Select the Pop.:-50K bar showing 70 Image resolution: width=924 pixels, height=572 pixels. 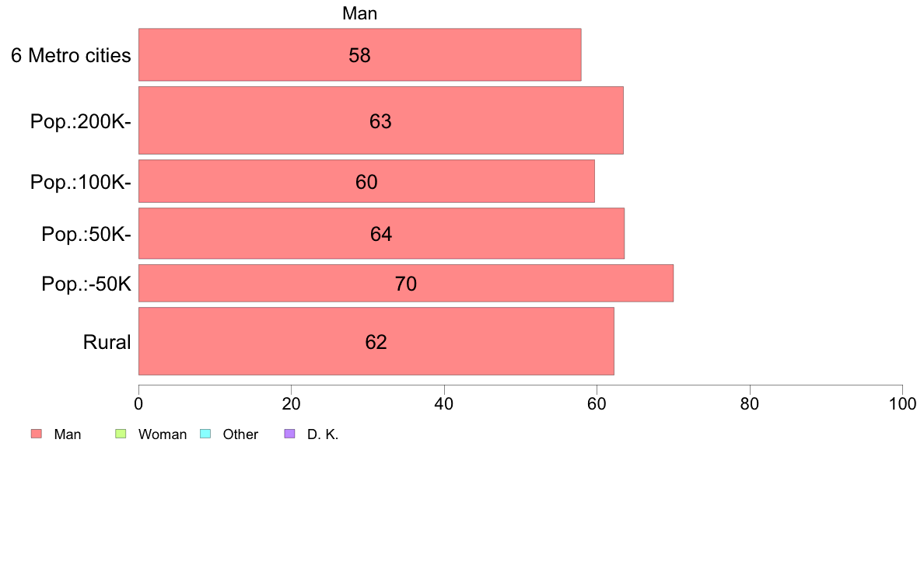pyautogui.click(x=406, y=284)
